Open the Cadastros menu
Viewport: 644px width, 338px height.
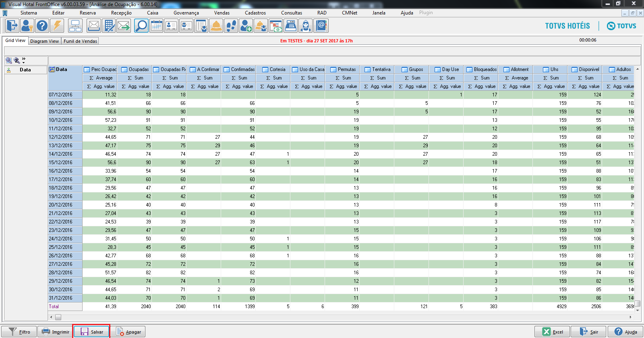tap(255, 13)
